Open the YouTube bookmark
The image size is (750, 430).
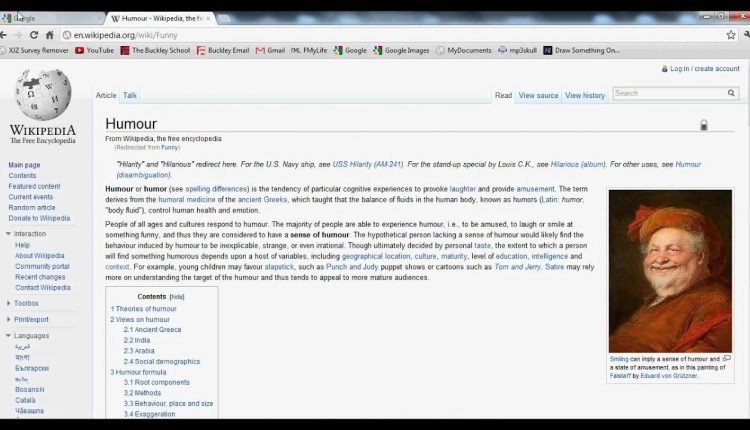(x=95, y=50)
